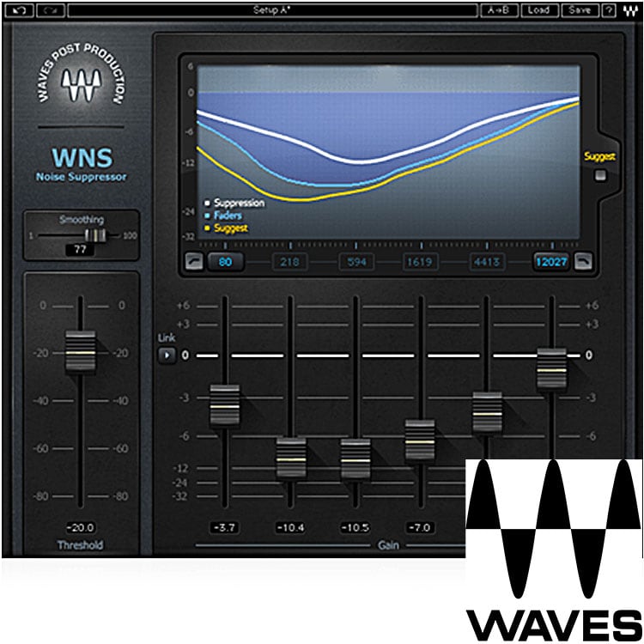Image resolution: width=644 pixels, height=644 pixels.
Task: Click the Threshold label
Action: pos(80,545)
